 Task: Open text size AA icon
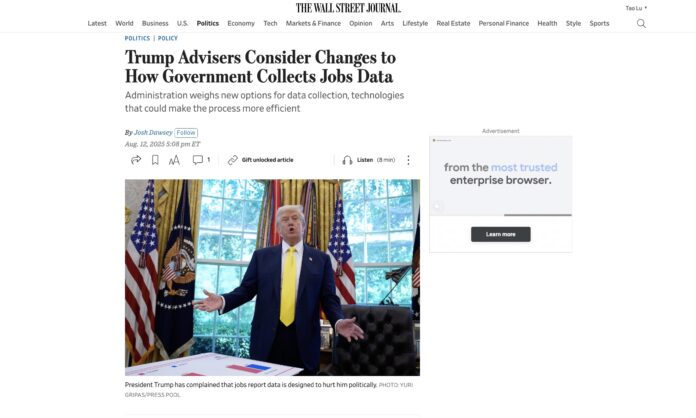[x=174, y=160]
